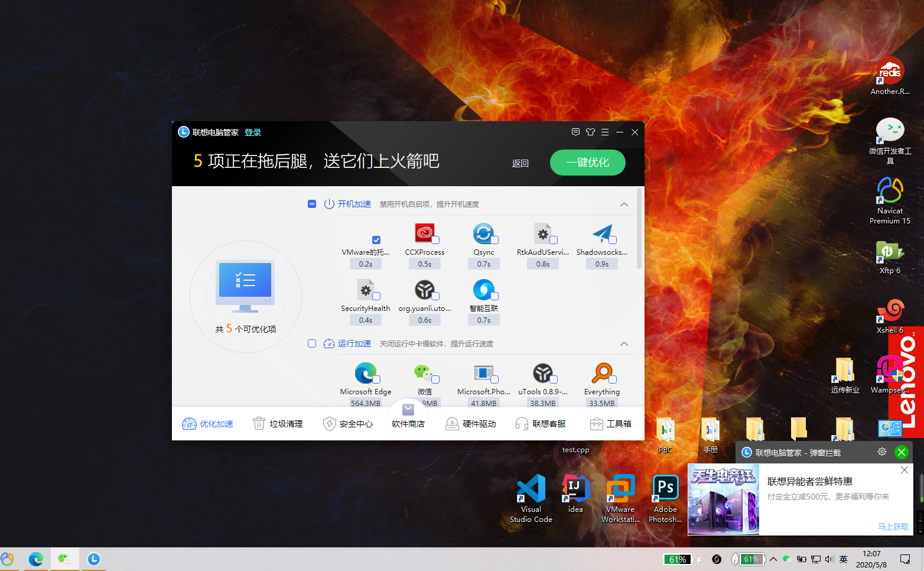
Task: Click the 返回 back link
Action: (x=520, y=163)
